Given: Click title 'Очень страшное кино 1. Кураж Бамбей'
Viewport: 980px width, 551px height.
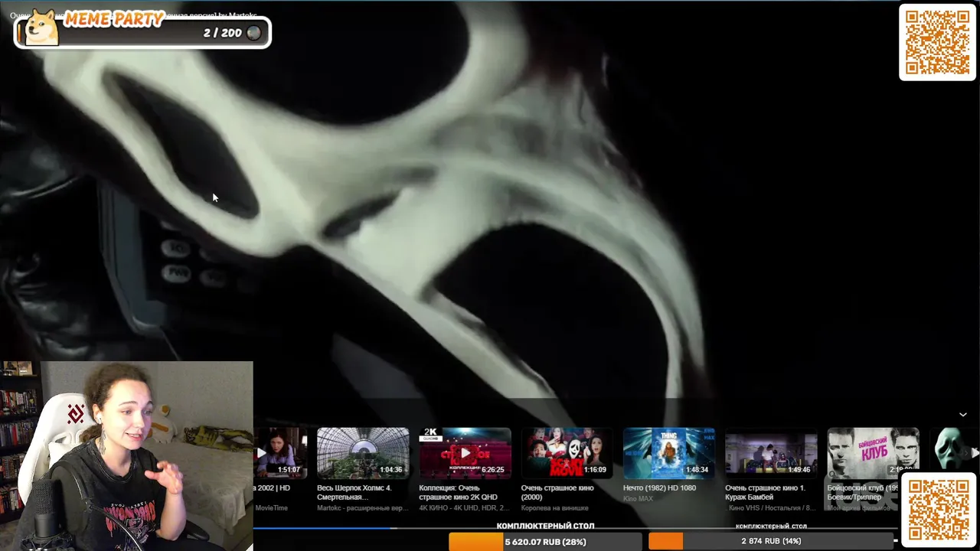Looking at the screenshot, I should 765,492.
